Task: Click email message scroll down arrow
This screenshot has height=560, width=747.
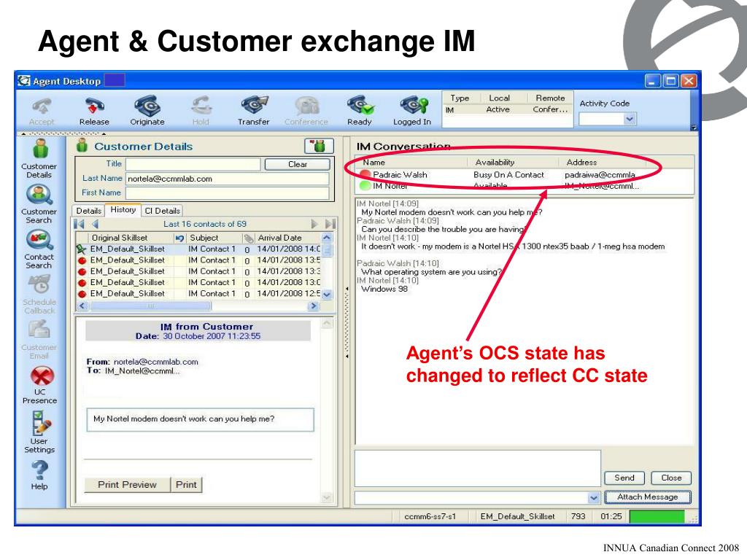Action: point(327,497)
